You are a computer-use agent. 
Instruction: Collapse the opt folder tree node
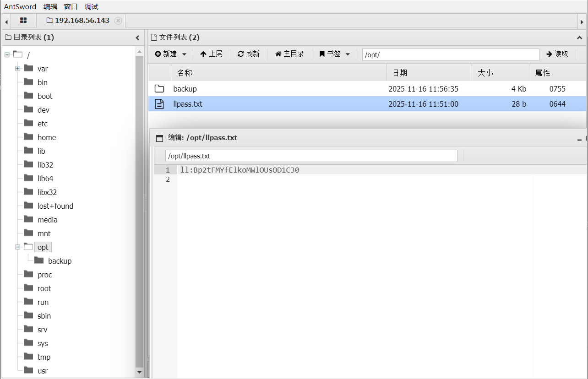coord(17,247)
